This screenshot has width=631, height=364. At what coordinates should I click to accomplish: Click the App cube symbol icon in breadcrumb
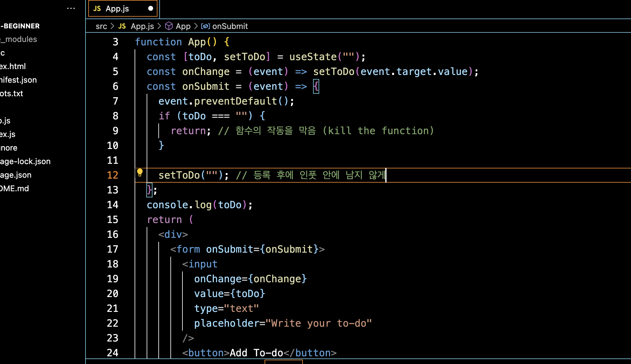pyautogui.click(x=169, y=26)
